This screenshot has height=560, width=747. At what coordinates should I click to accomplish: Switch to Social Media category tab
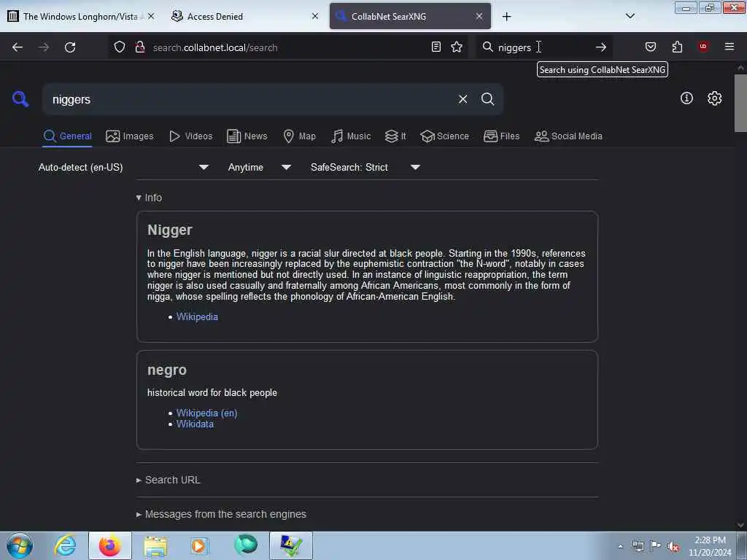[568, 136]
